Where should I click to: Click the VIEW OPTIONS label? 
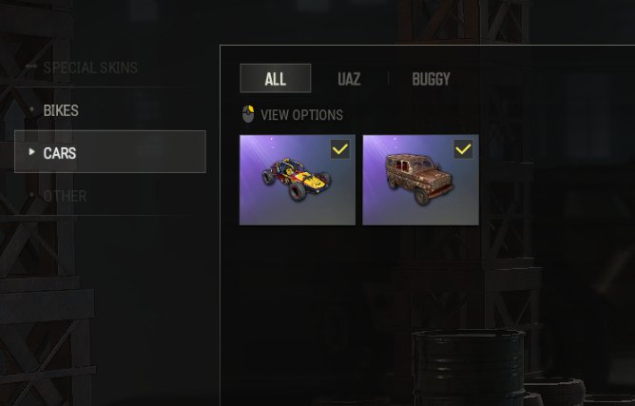coord(302,115)
